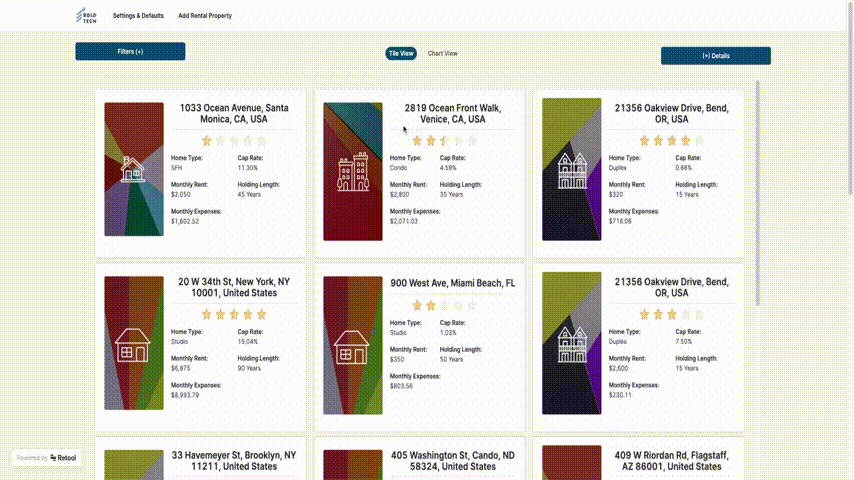Select cap rate value '15.04%'
The height and width of the screenshot is (480, 854).
(x=248, y=342)
